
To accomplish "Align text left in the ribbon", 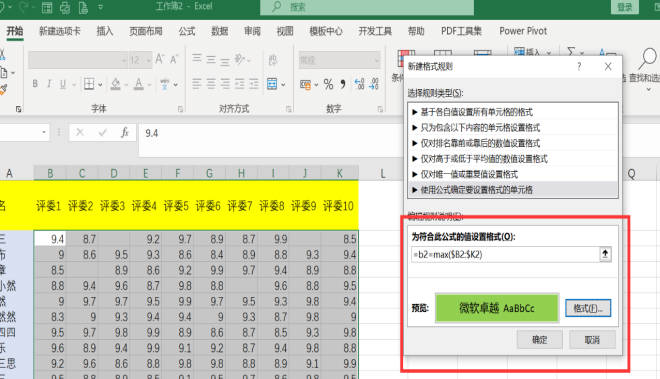I will (197, 84).
